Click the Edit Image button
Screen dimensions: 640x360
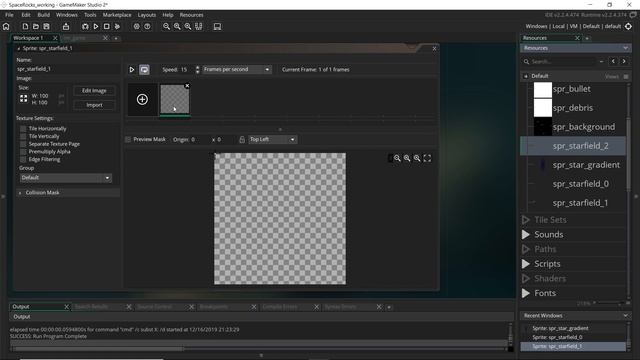point(94,91)
